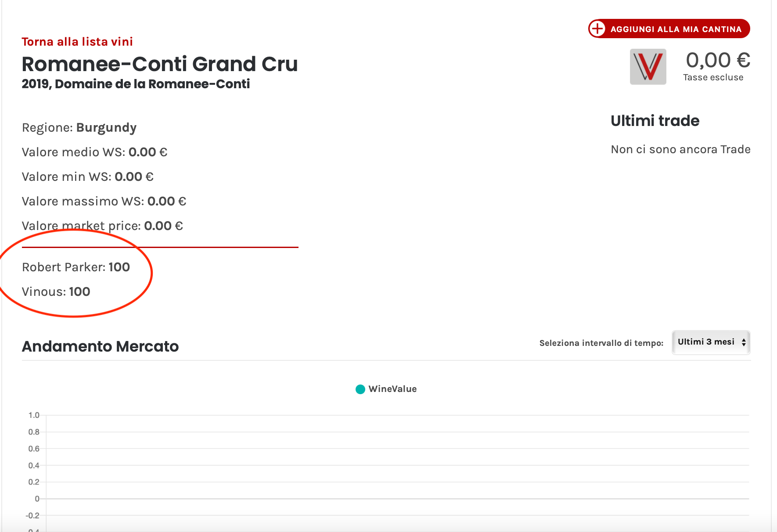Click the Vinous: 100 score
777x532 pixels.
click(56, 292)
